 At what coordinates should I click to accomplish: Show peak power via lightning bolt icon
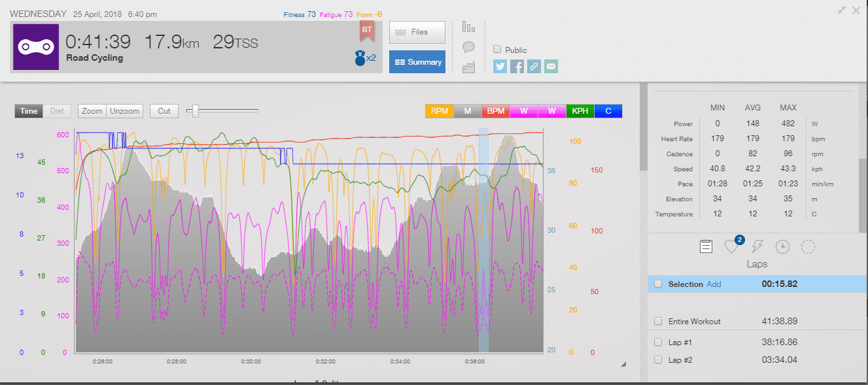click(757, 246)
